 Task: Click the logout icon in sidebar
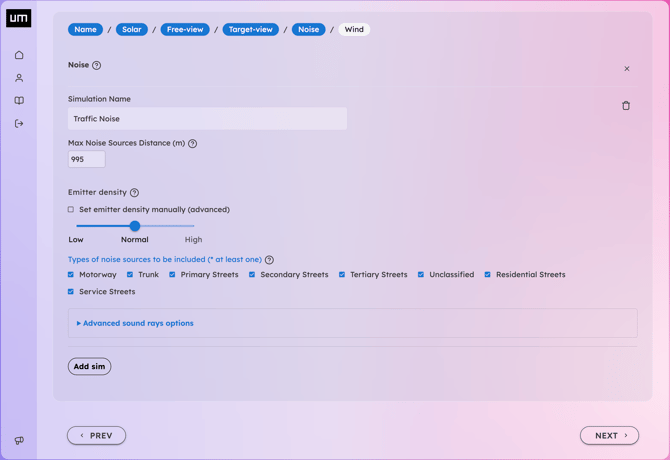tap(19, 123)
